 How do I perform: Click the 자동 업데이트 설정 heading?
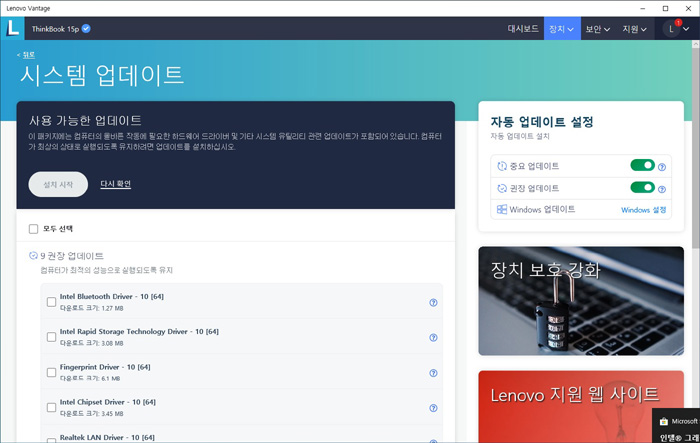pos(542,122)
